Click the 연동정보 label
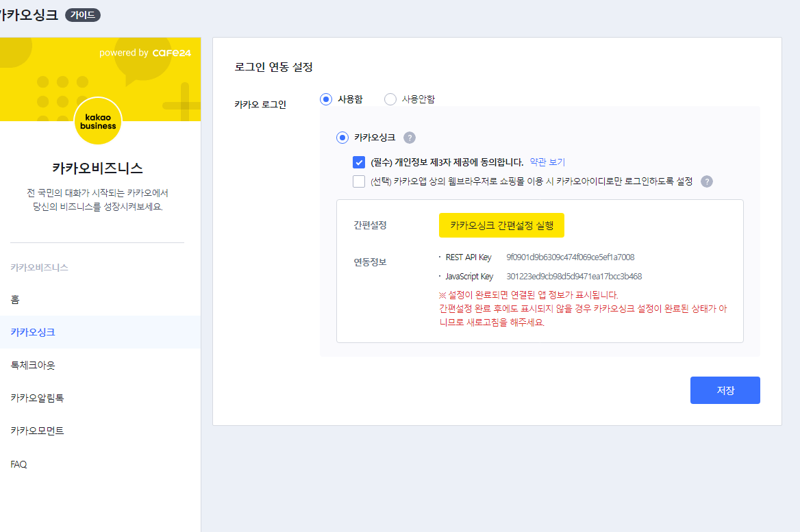 (x=370, y=262)
